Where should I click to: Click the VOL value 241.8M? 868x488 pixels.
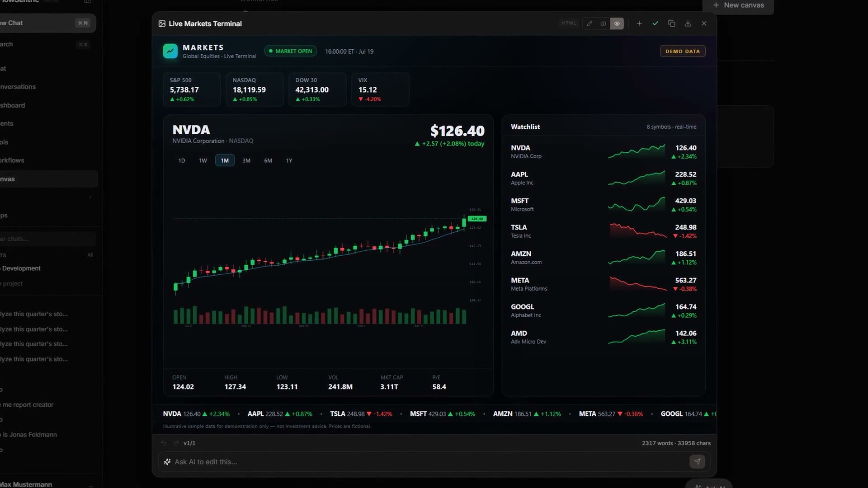(x=340, y=387)
